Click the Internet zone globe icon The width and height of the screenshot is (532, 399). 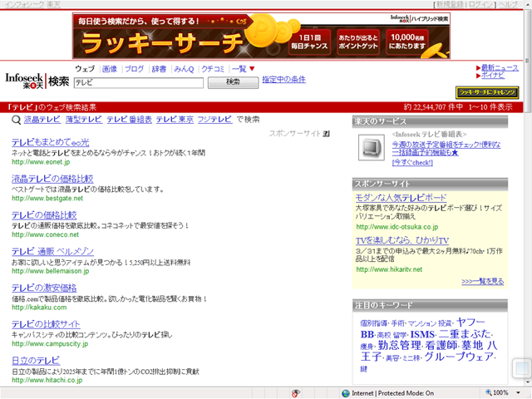tap(346, 393)
